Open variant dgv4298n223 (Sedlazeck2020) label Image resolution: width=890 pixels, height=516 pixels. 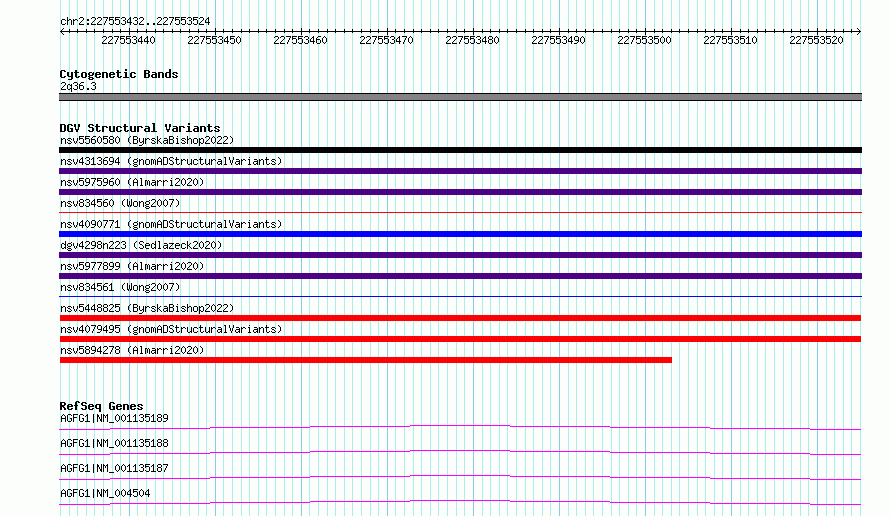pyautogui.click(x=141, y=245)
